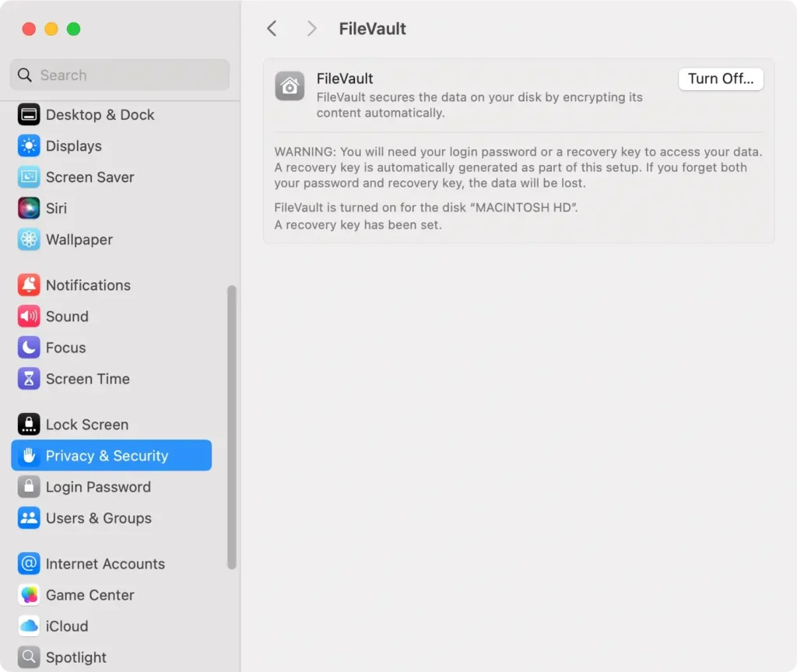Click the Screen Time hourglass icon

(x=29, y=379)
